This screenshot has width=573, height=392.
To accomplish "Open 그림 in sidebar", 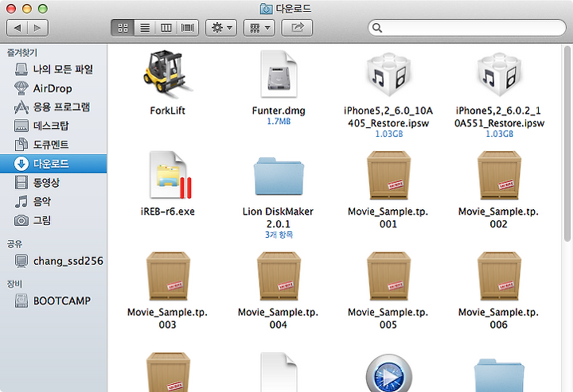I will tap(53, 220).
